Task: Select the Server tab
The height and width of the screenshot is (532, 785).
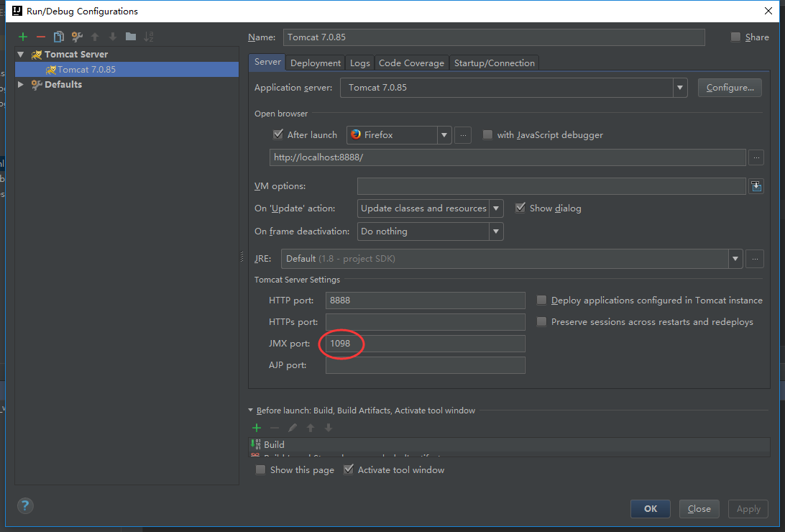Action: click(267, 62)
